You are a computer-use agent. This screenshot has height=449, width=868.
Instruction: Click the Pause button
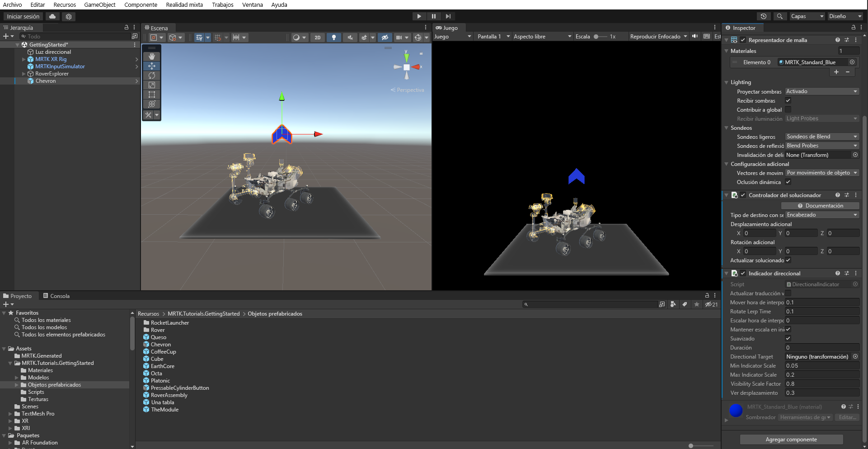point(434,16)
